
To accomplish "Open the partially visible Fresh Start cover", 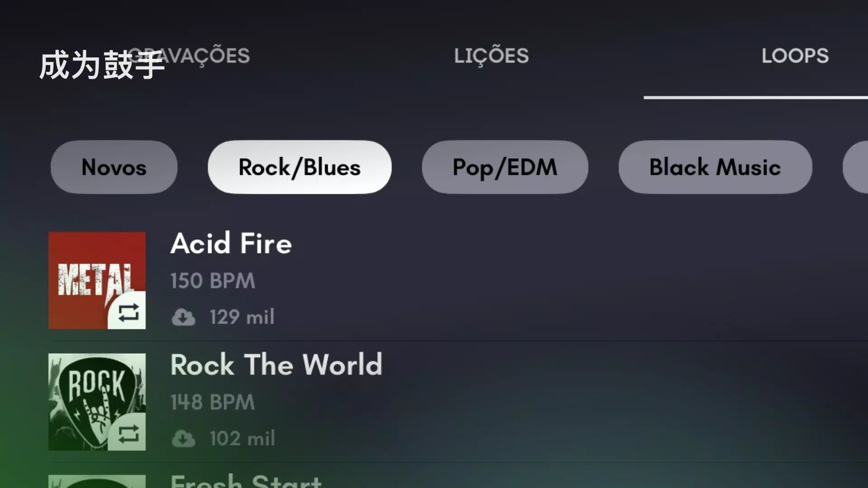I will pos(97,481).
